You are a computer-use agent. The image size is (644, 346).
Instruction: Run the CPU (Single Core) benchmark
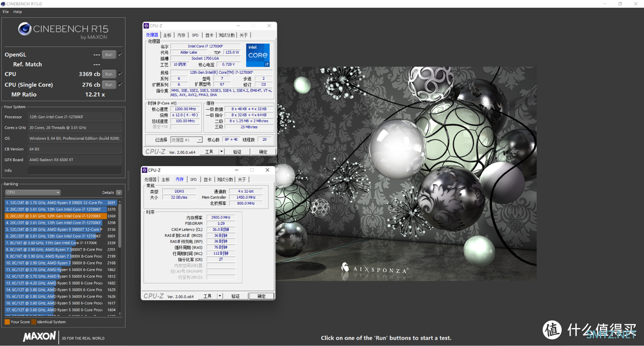[x=109, y=85]
